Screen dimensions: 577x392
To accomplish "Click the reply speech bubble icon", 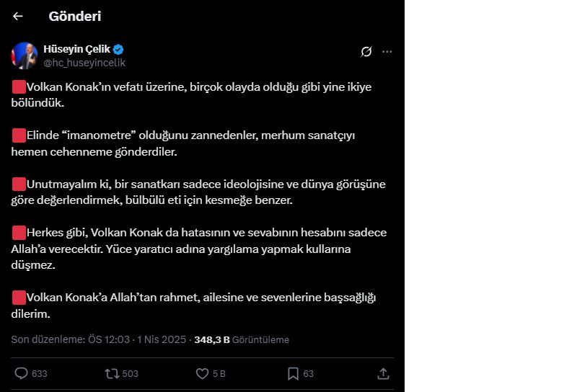I will coord(22,373).
